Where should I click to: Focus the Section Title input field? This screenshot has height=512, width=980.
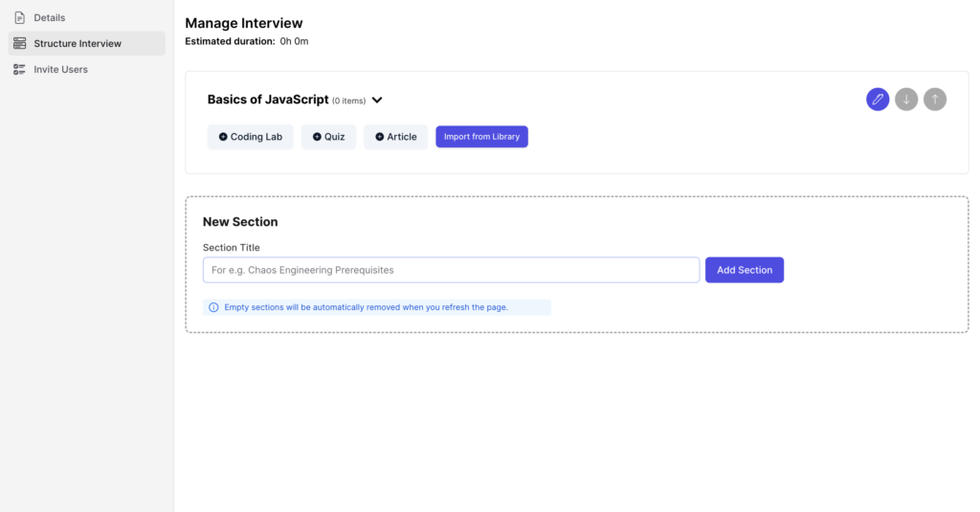(452, 270)
